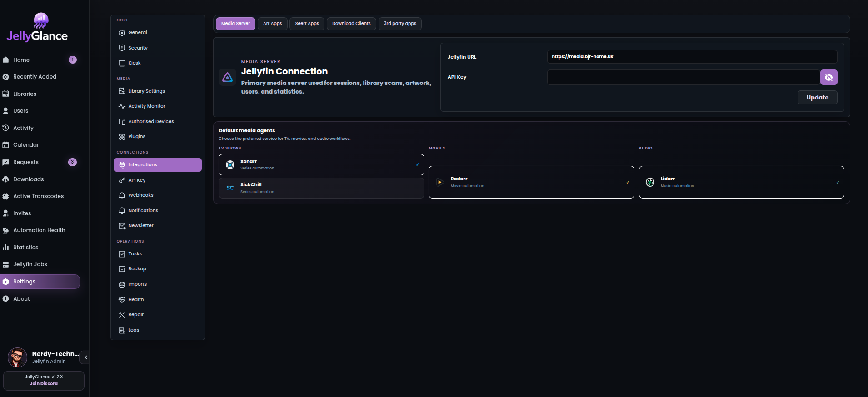The image size is (868, 397).
Task: Click the API Key input field
Action: click(683, 77)
